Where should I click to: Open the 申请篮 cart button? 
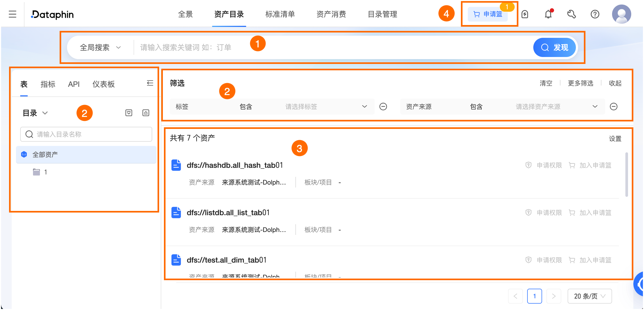tap(488, 14)
